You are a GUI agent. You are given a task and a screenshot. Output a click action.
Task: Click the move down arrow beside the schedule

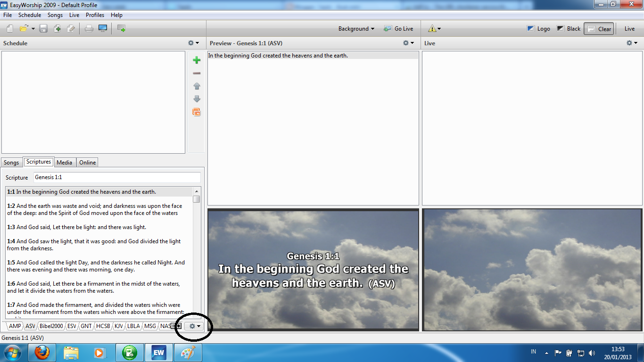[197, 99]
